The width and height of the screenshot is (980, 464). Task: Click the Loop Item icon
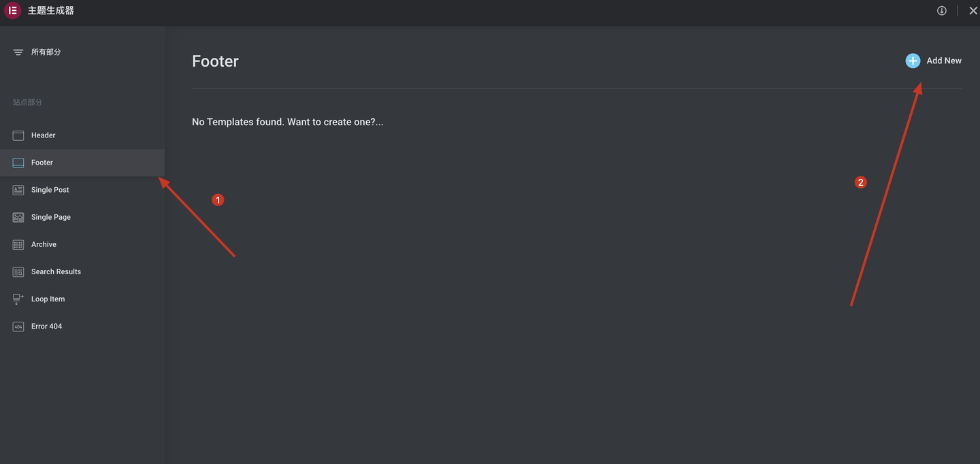tap(18, 299)
